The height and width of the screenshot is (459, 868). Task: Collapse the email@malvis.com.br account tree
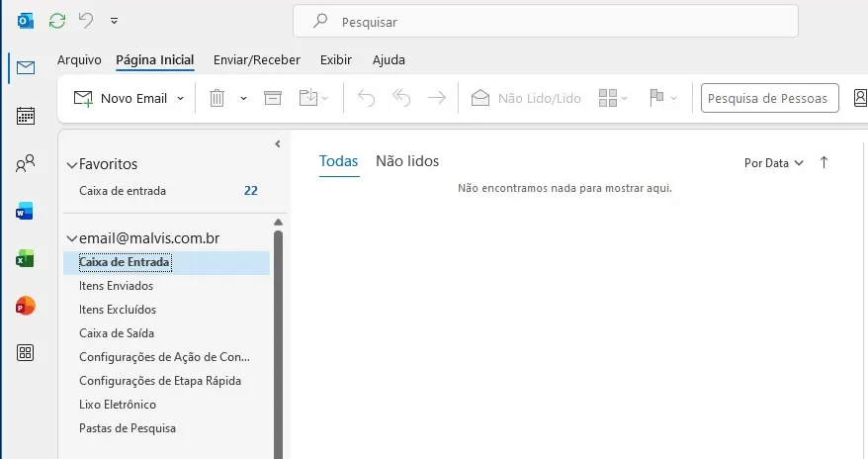pyautogui.click(x=72, y=238)
